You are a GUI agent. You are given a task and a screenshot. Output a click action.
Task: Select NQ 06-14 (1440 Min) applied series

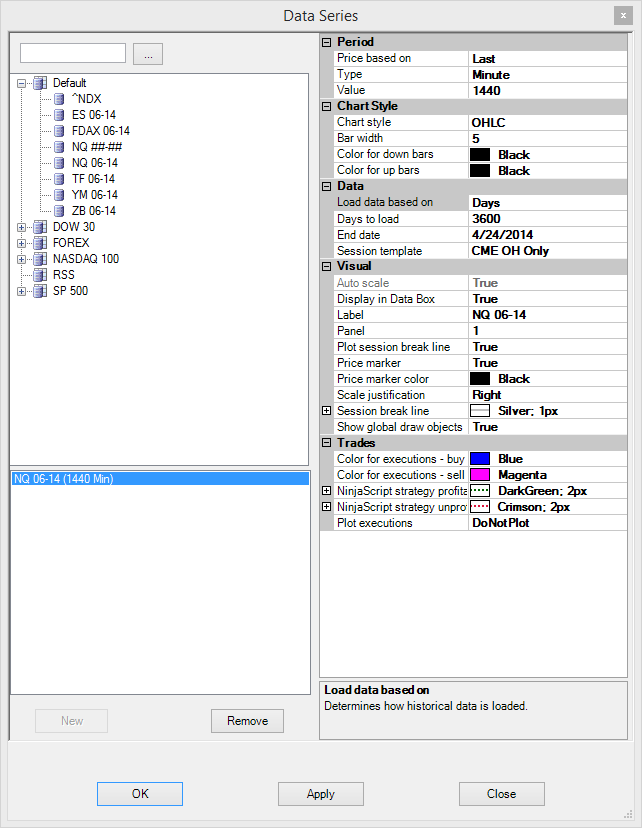point(160,479)
